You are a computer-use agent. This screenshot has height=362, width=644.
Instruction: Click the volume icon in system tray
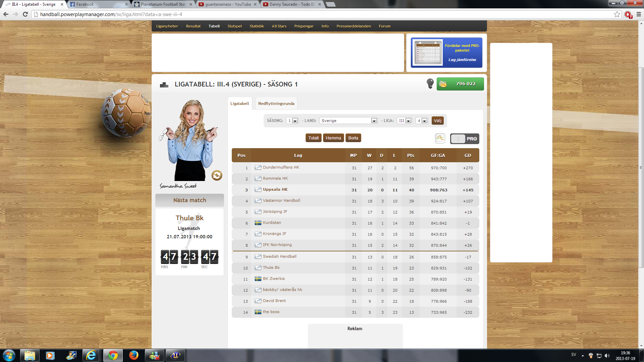[x=607, y=356]
